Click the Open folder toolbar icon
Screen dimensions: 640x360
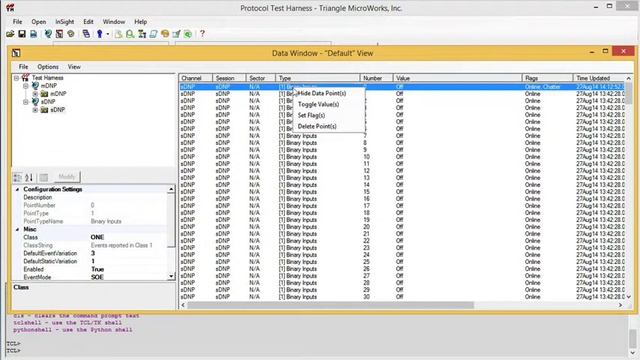click(x=10, y=34)
